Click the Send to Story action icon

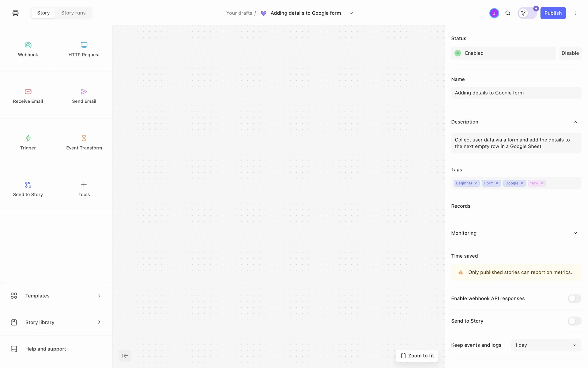pyautogui.click(x=28, y=185)
